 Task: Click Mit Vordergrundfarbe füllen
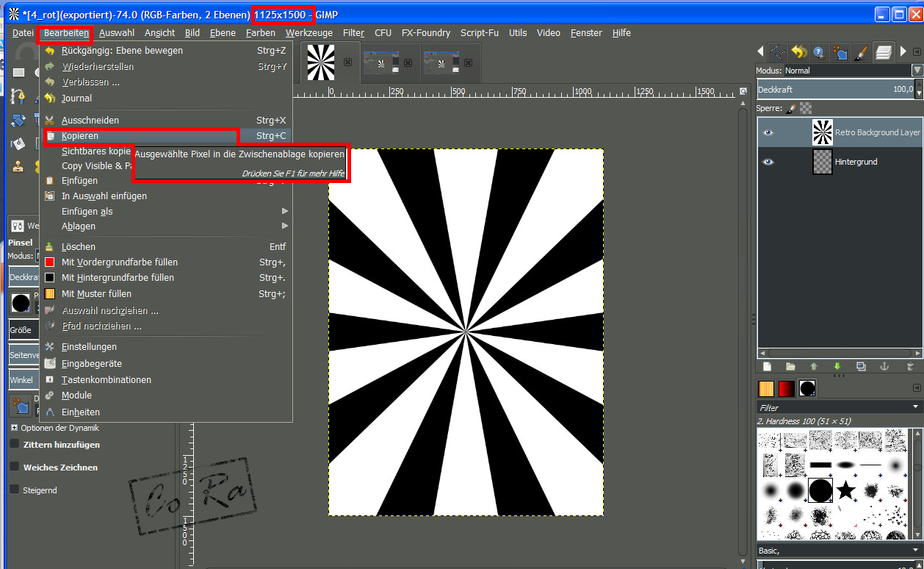[x=119, y=262]
